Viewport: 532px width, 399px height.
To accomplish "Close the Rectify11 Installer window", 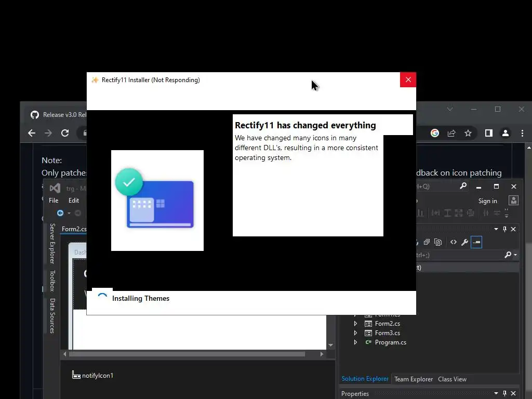I will (x=408, y=79).
